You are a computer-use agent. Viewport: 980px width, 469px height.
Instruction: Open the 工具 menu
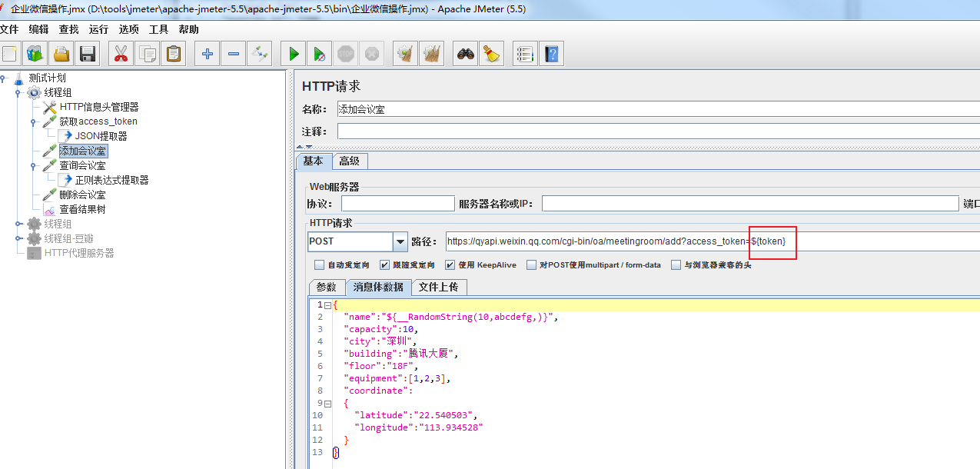coord(158,29)
